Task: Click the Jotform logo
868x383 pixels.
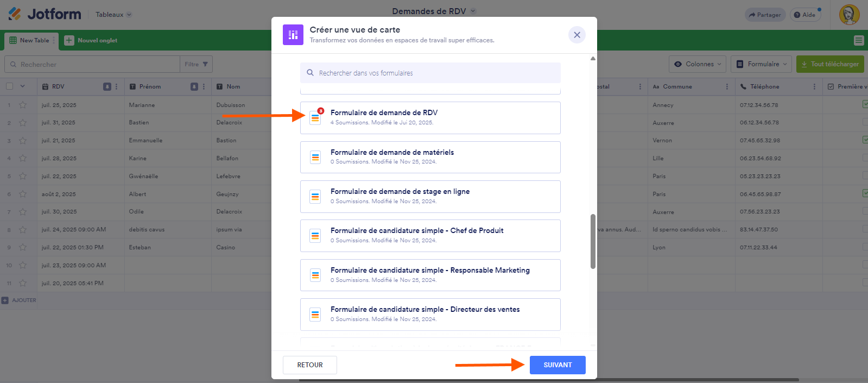Action: 45,14
